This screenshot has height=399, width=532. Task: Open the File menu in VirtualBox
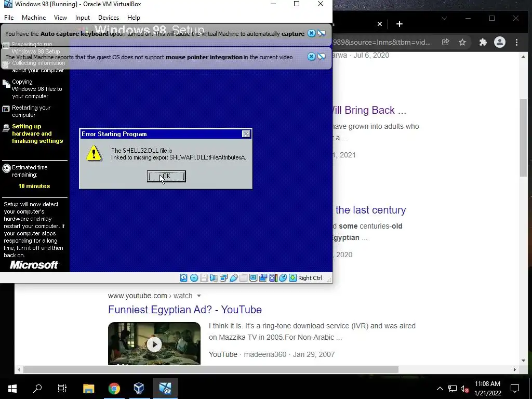tap(9, 18)
